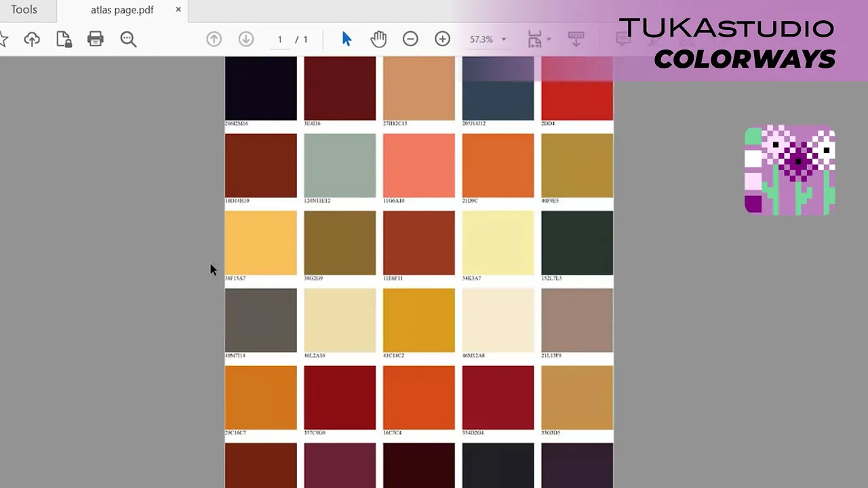The image size is (868, 488).
Task: Click the swatch above label 46M12A8
Action: [498, 320]
